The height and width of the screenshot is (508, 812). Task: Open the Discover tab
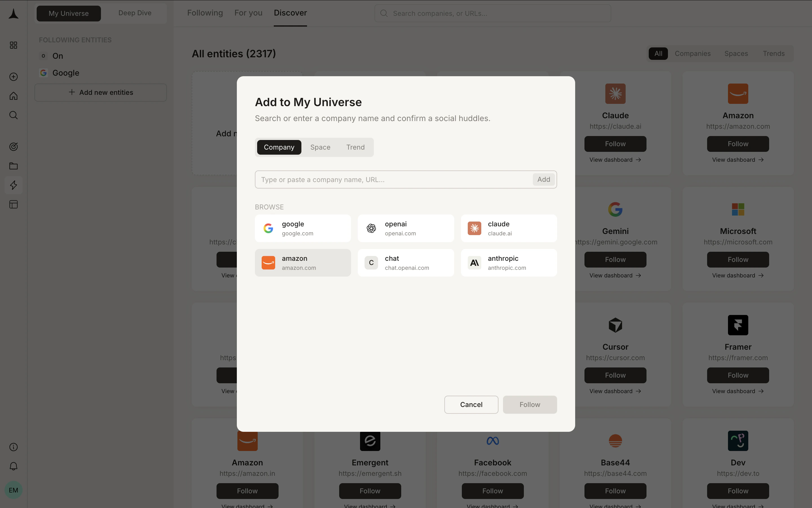click(290, 13)
